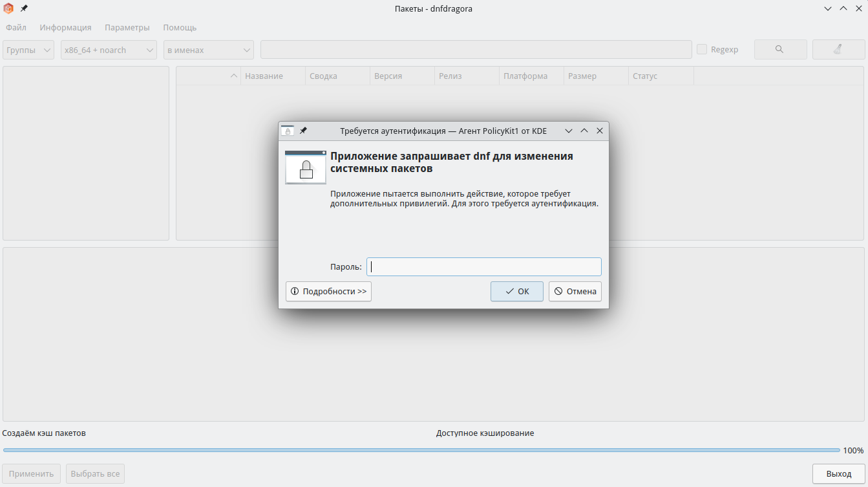Maximize the authentication dialog

584,131
